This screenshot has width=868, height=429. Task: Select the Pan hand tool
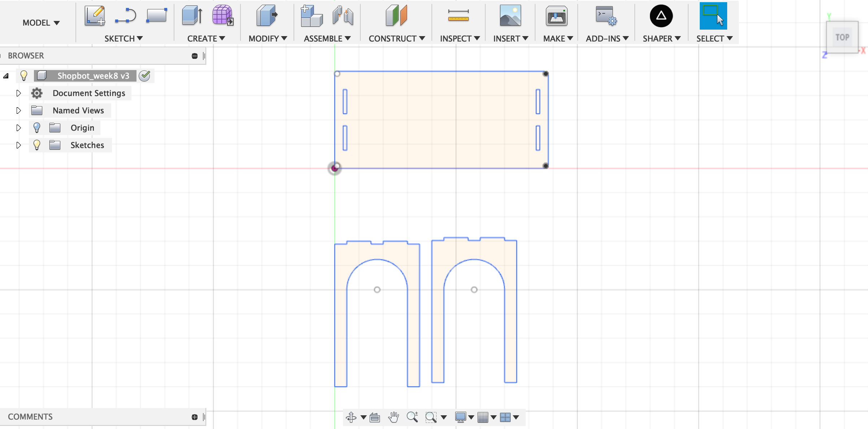point(393,417)
